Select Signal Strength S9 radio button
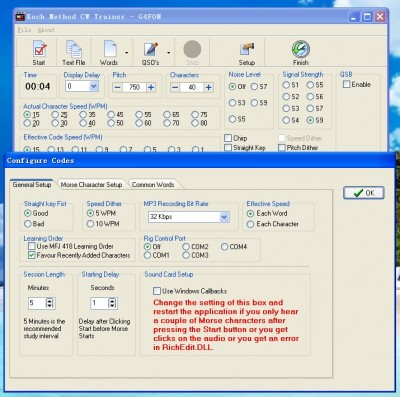The height and width of the screenshot is (397, 400). coord(310,120)
